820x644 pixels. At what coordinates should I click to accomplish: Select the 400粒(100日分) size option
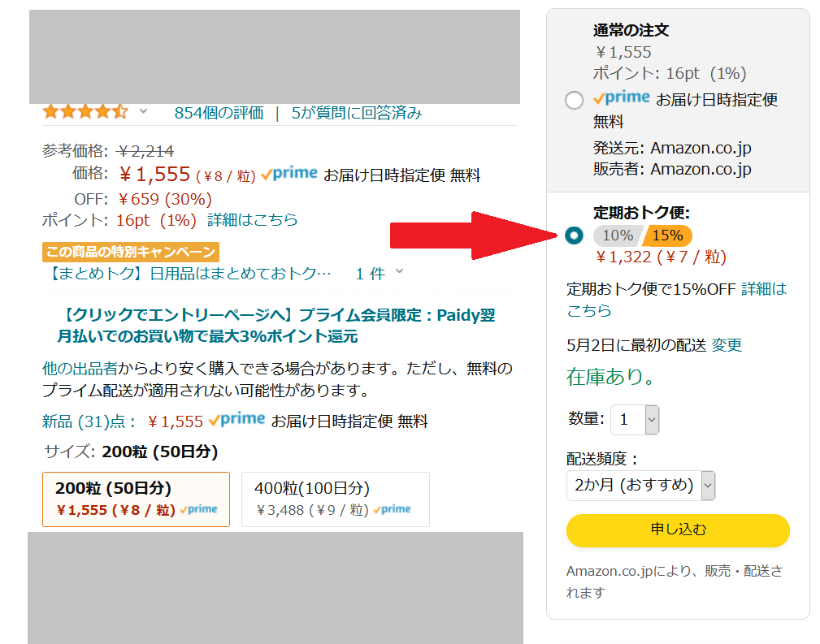click(x=335, y=499)
